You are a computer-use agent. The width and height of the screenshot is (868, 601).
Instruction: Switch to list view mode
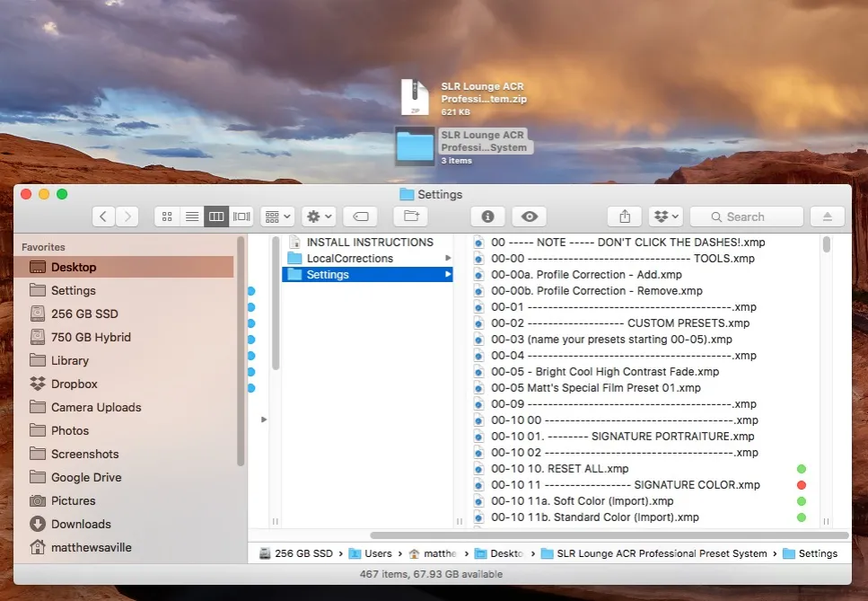tap(191, 216)
